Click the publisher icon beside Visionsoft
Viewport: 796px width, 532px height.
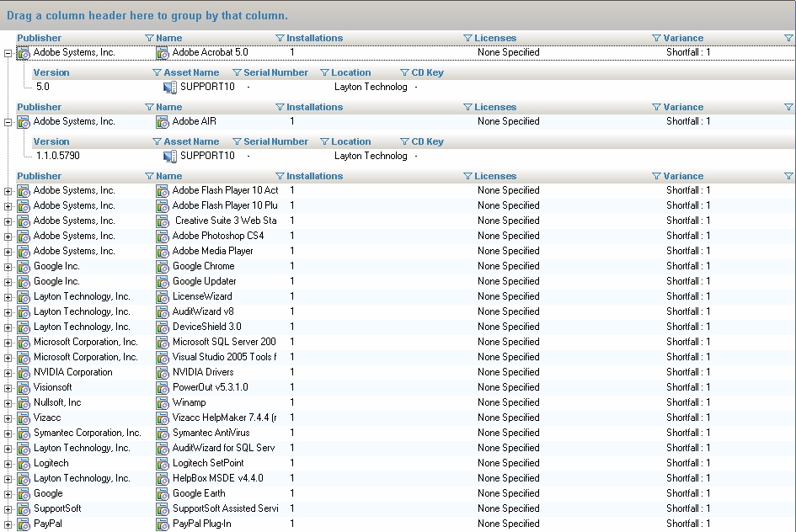24,388
